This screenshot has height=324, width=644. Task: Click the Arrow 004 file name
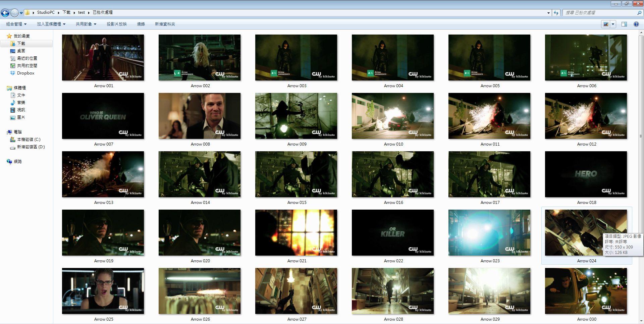point(393,86)
